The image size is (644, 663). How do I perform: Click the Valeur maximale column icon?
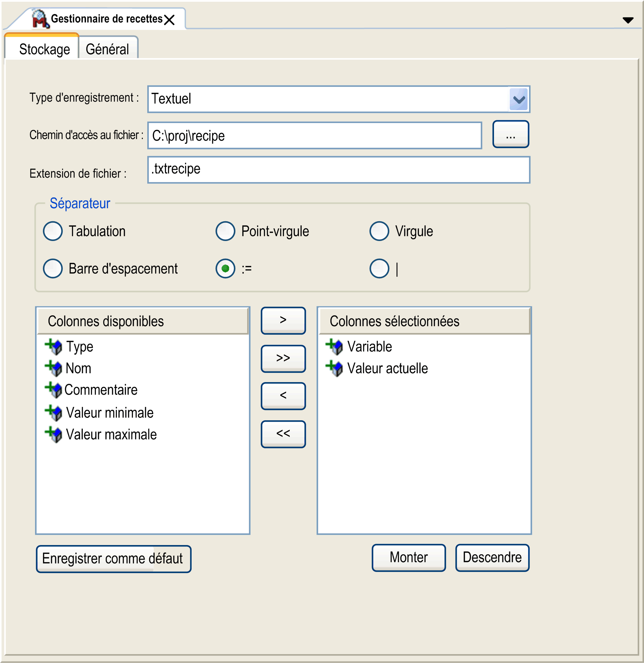pos(54,434)
